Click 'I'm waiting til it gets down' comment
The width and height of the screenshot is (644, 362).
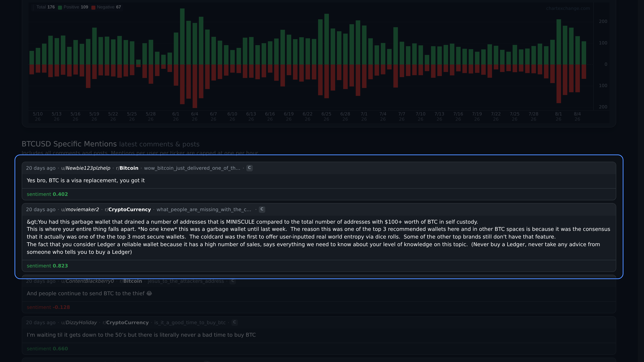[x=141, y=335]
